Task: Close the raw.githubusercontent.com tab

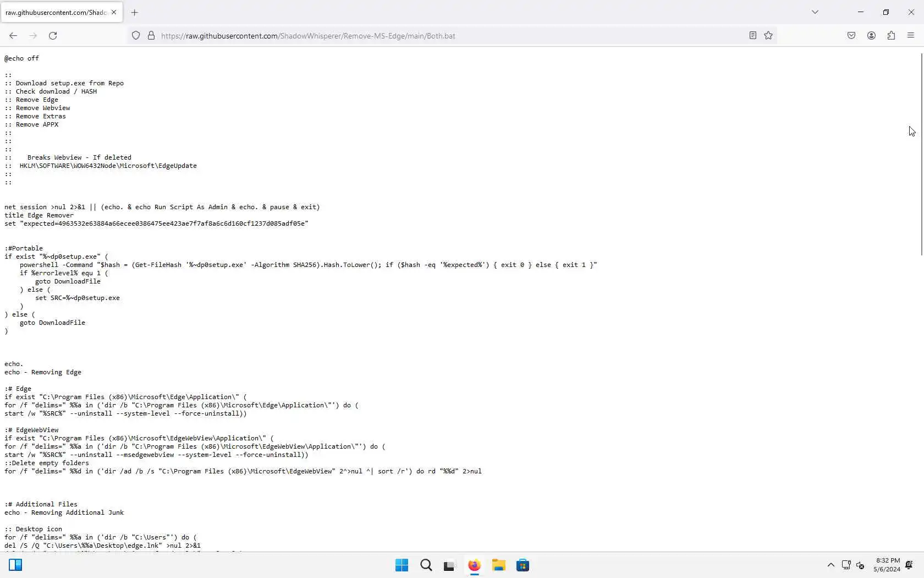Action: (114, 12)
